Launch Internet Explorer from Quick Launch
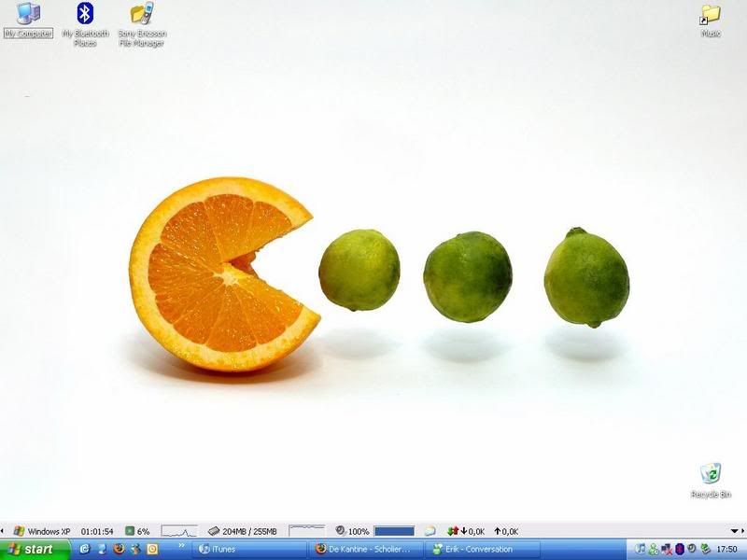747x560 pixels. click(85, 549)
